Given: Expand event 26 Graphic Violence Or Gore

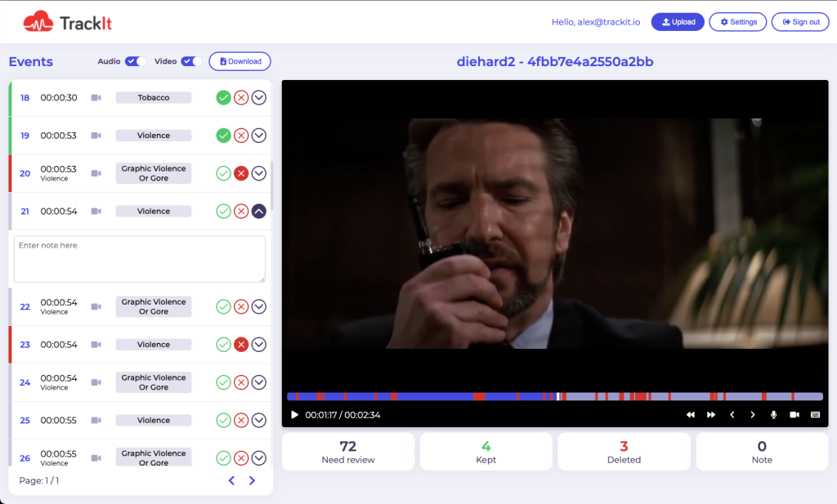Looking at the screenshot, I should 259,457.
